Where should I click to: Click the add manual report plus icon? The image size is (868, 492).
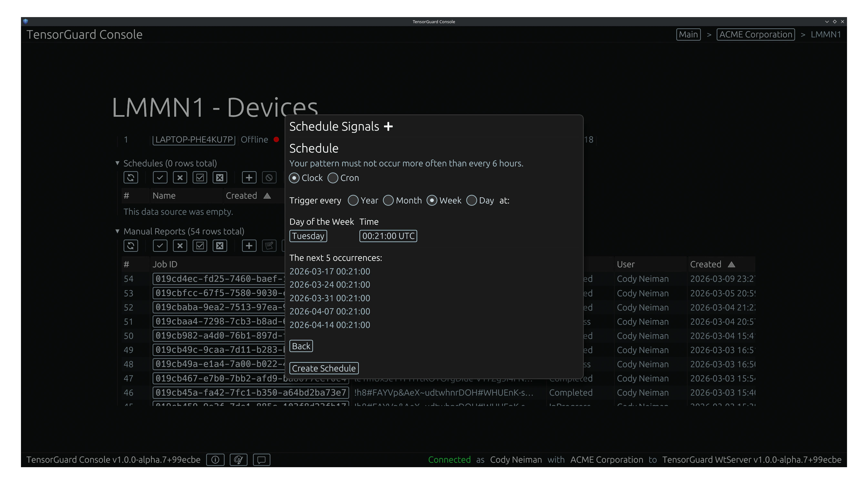pyautogui.click(x=249, y=246)
